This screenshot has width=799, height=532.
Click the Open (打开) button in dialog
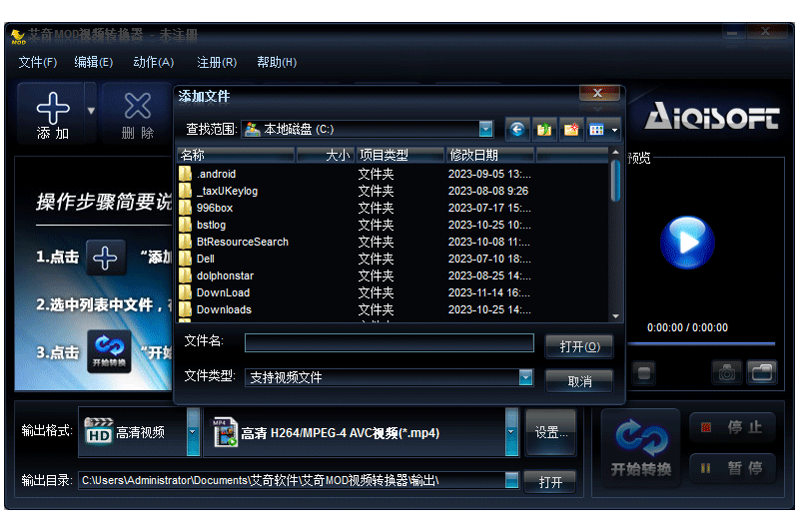coord(579,346)
